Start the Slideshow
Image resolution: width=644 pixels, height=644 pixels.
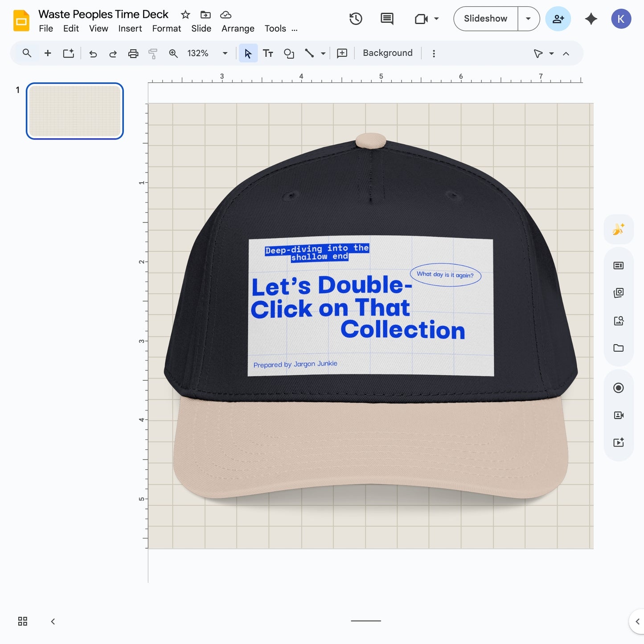click(x=485, y=19)
